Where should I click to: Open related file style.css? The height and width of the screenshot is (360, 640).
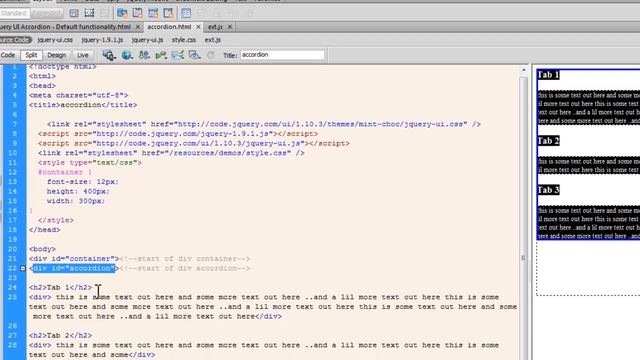(184, 40)
